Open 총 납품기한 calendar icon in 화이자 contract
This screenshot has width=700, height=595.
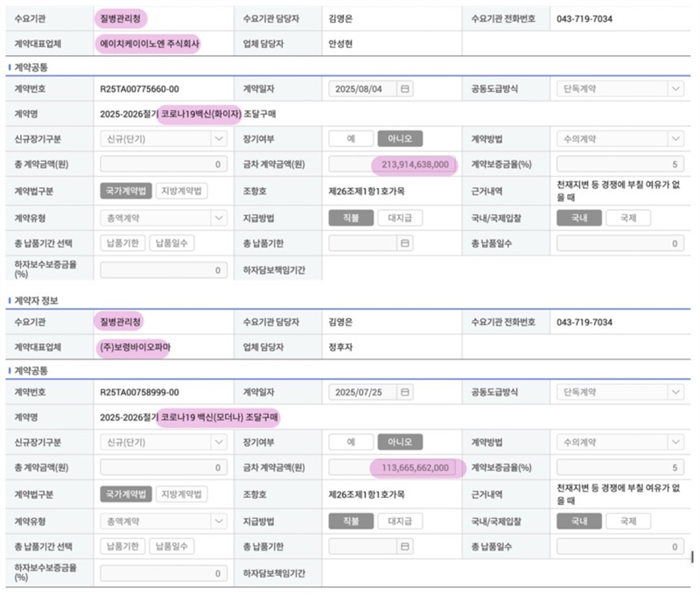point(405,243)
